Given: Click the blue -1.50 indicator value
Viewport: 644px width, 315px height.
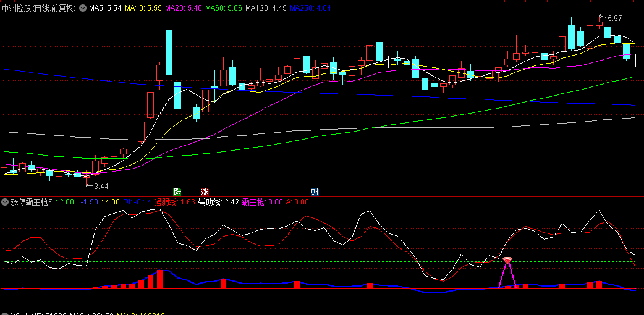Looking at the screenshot, I should click(90, 201).
